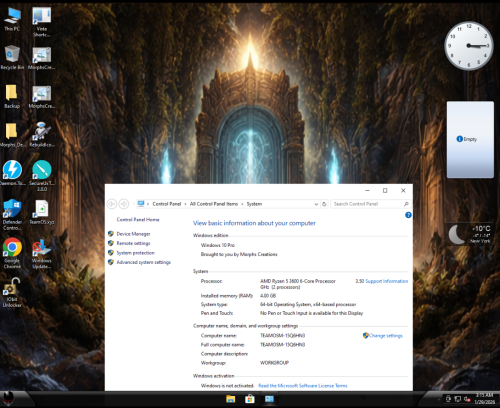Click the computer icon in address bar
Viewport: 500px width, 408px height.
[141, 203]
